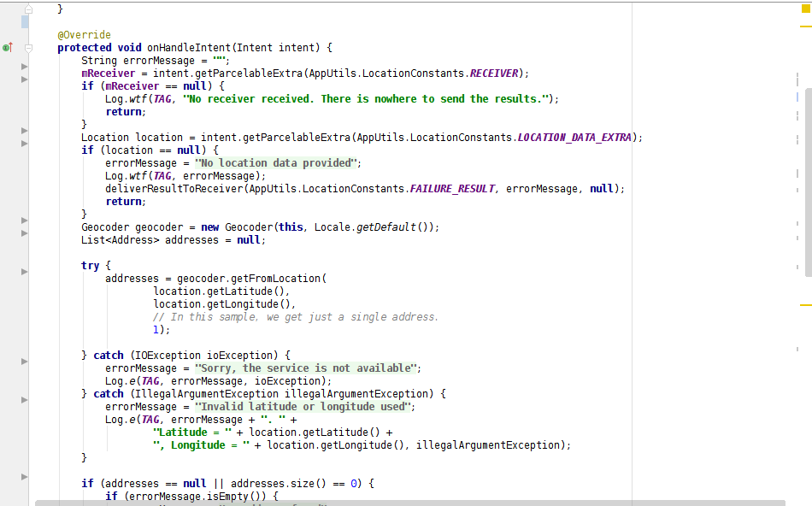Click the new Geocoder constructor call
The width and height of the screenshot is (812, 506).
coord(320,227)
